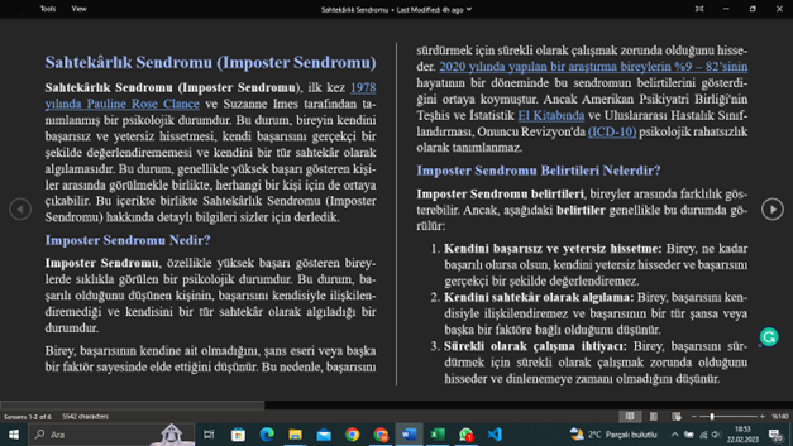Switch to Word taskbar icon

(409, 434)
